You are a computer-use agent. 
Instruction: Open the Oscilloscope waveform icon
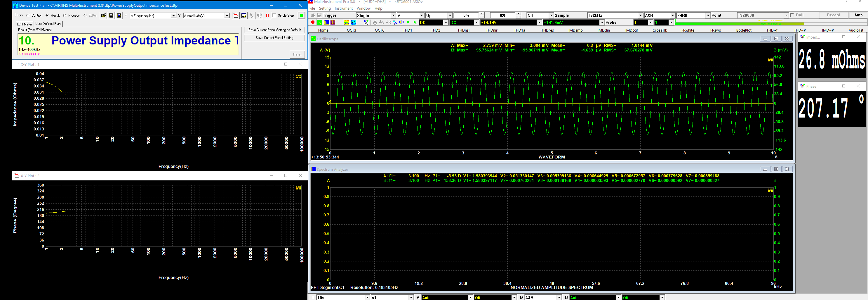tap(320, 22)
